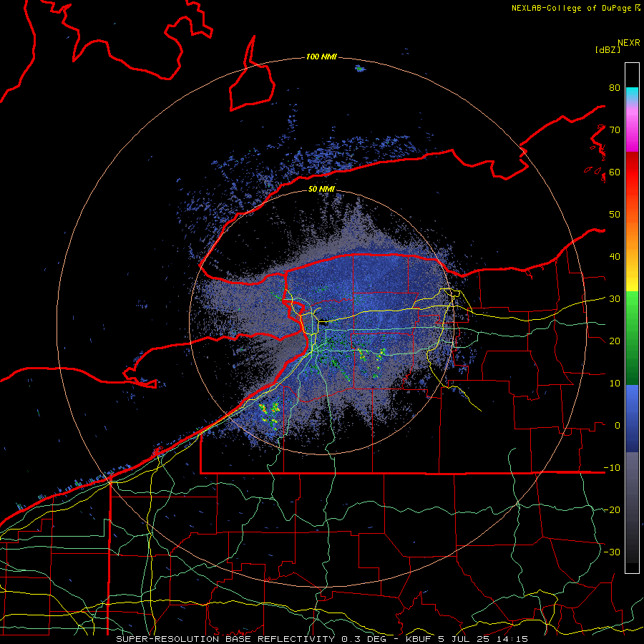Click the blue segment of the color bar
This screenshot has height=644, width=644.
coord(632,419)
